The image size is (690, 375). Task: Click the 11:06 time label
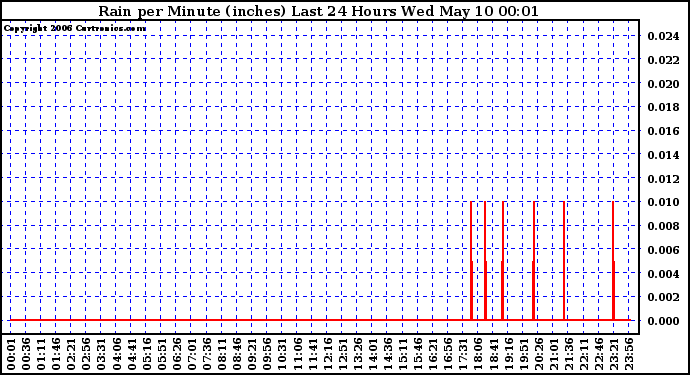click(297, 354)
